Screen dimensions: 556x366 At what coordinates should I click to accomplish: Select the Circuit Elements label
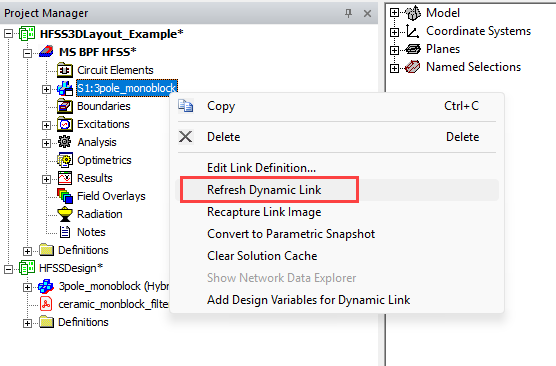pyautogui.click(x=115, y=70)
